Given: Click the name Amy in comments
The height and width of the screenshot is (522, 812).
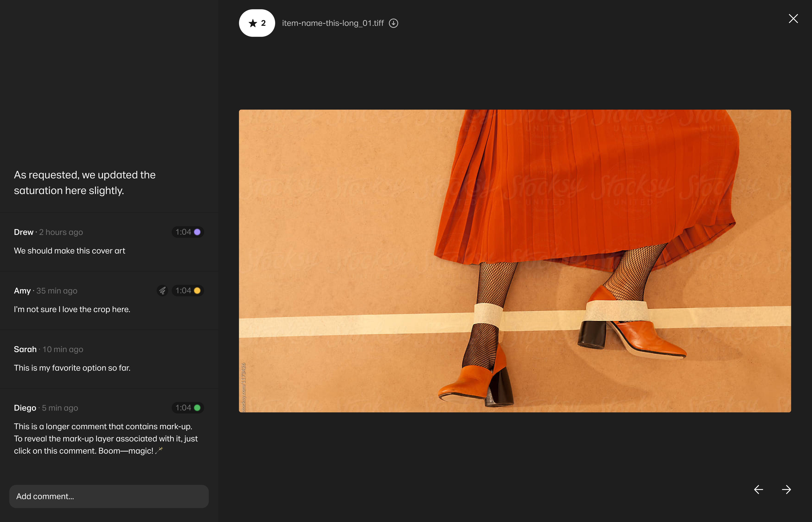Looking at the screenshot, I should click(22, 291).
